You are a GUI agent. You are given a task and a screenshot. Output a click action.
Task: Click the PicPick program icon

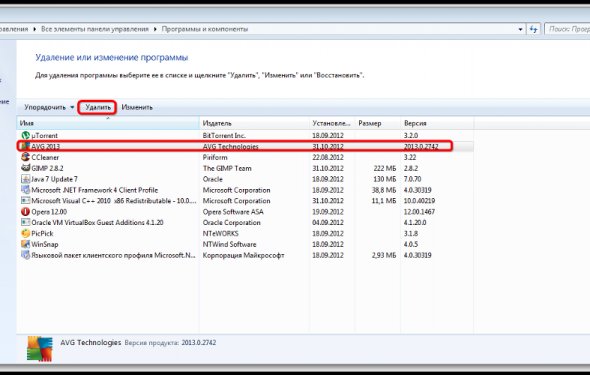pos(25,234)
